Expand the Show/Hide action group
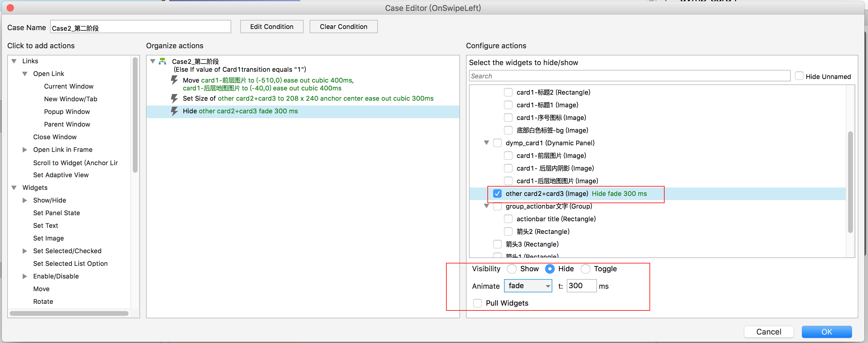The height and width of the screenshot is (343, 868). point(25,200)
